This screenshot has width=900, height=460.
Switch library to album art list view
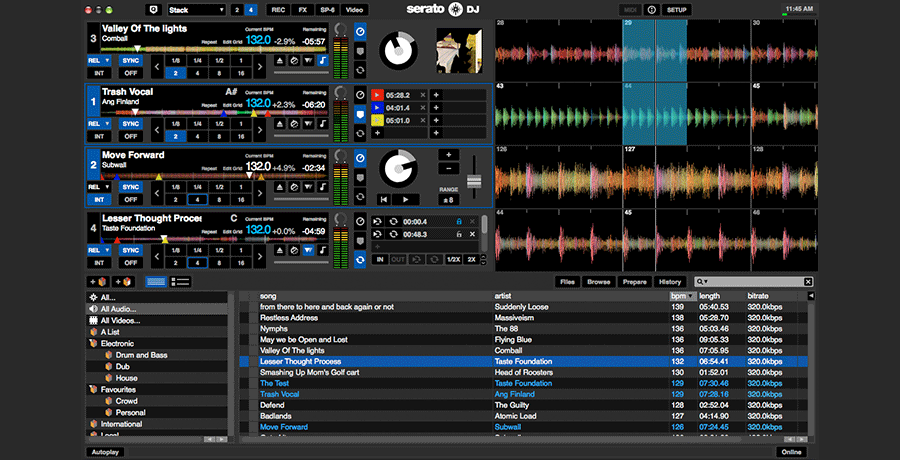[181, 282]
